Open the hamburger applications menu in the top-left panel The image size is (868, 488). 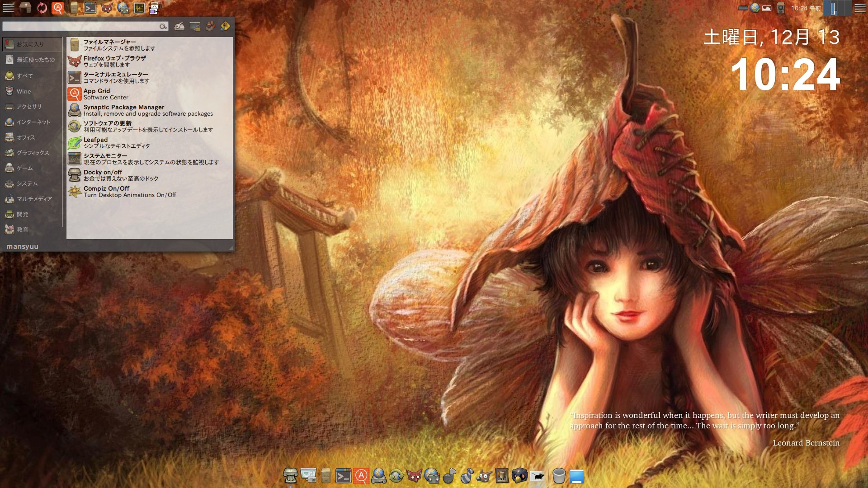(x=8, y=8)
